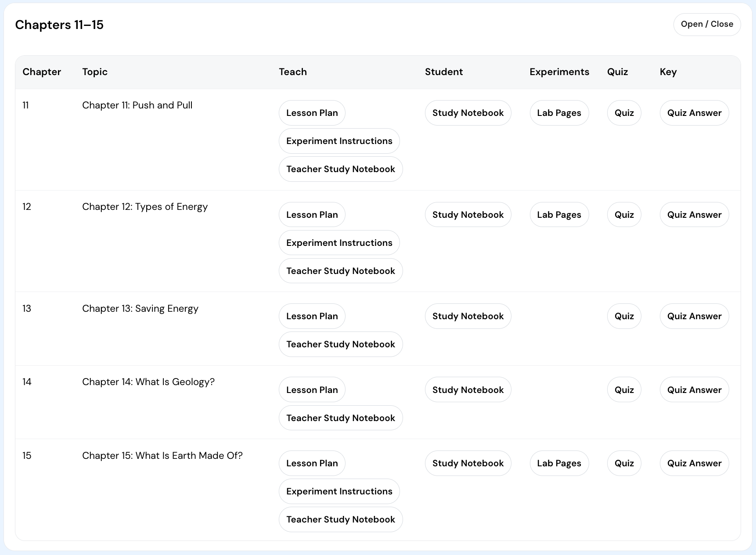756x555 pixels.
Task: Open Saving Energy Teacher Study Notebook
Action: (x=340, y=344)
